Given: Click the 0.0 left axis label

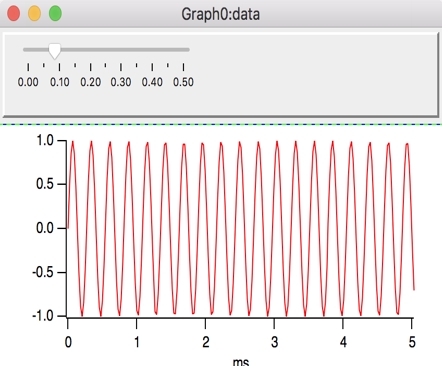Looking at the screenshot, I should pos(45,228).
